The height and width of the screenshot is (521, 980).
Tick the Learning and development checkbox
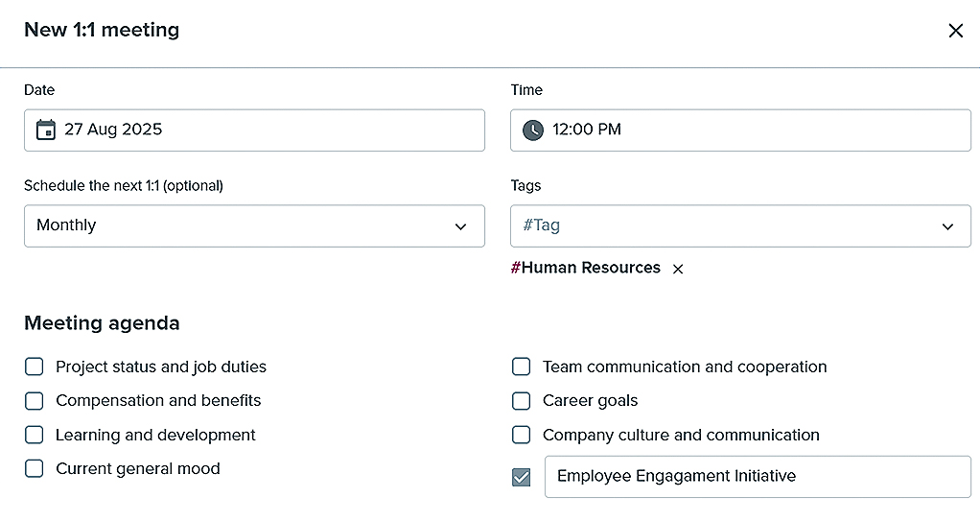(35, 435)
